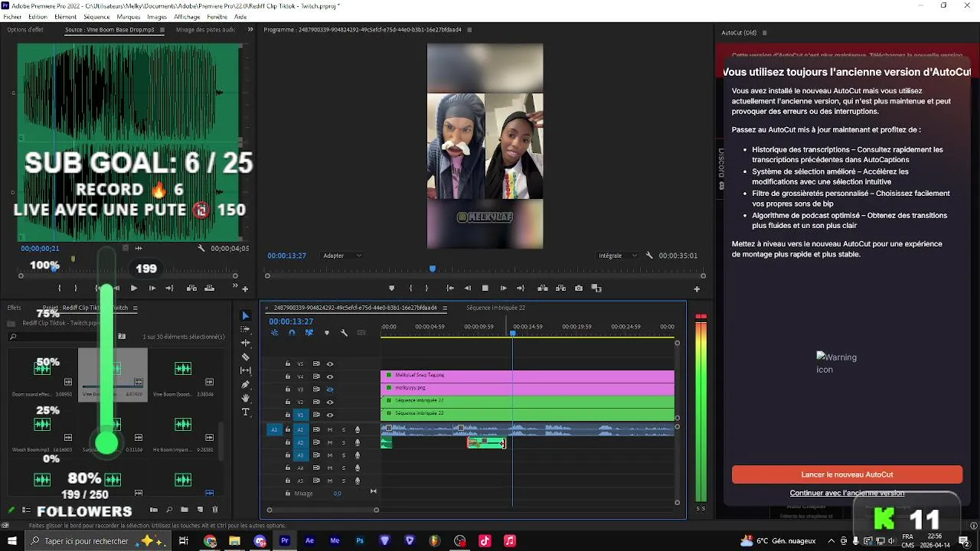Image resolution: width=980 pixels, height=551 pixels.
Task: Hide the V4 track output
Action: (330, 377)
